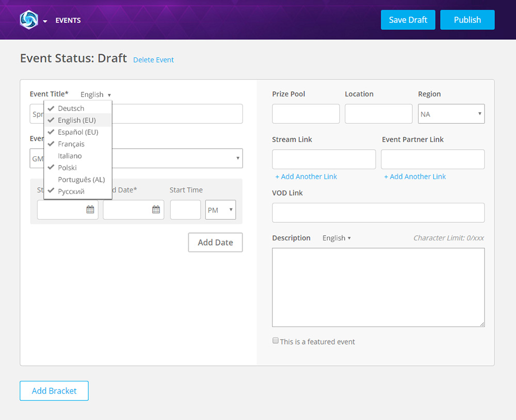Open the Description language dropdown

coord(336,238)
